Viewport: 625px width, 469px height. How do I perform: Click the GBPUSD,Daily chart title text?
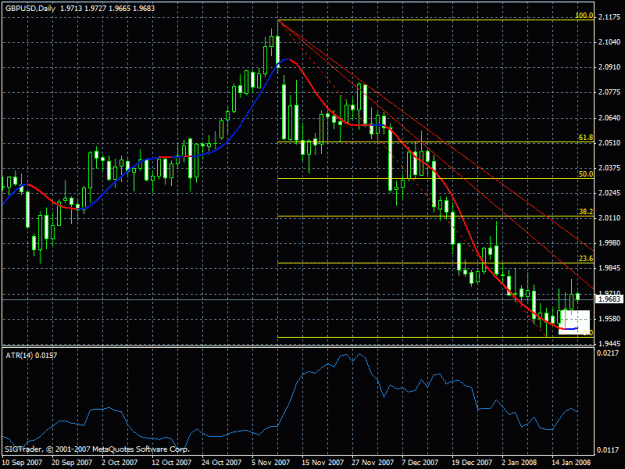30,8
